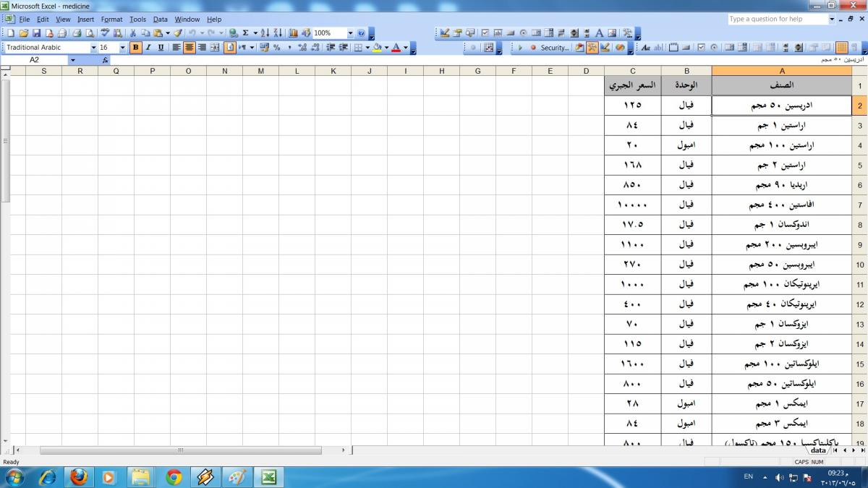Launch the Chart Wizard
This screenshot has width=868, height=488.
292,33
